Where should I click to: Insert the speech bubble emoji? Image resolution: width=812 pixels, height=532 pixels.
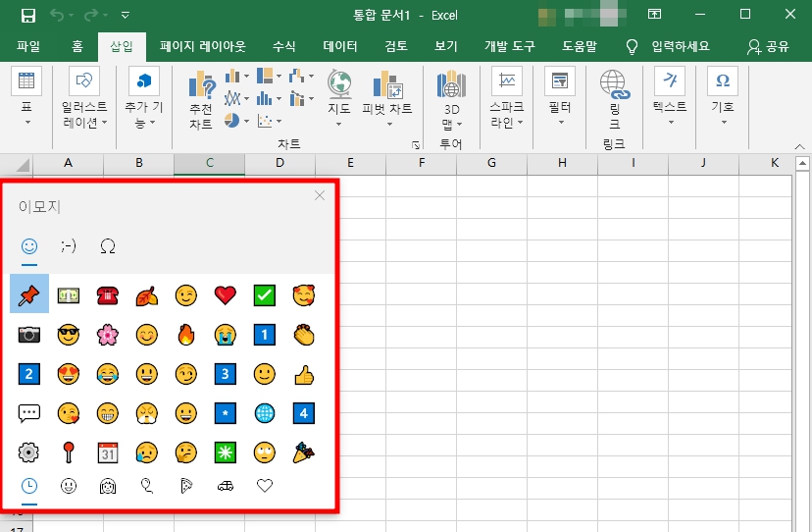click(29, 413)
